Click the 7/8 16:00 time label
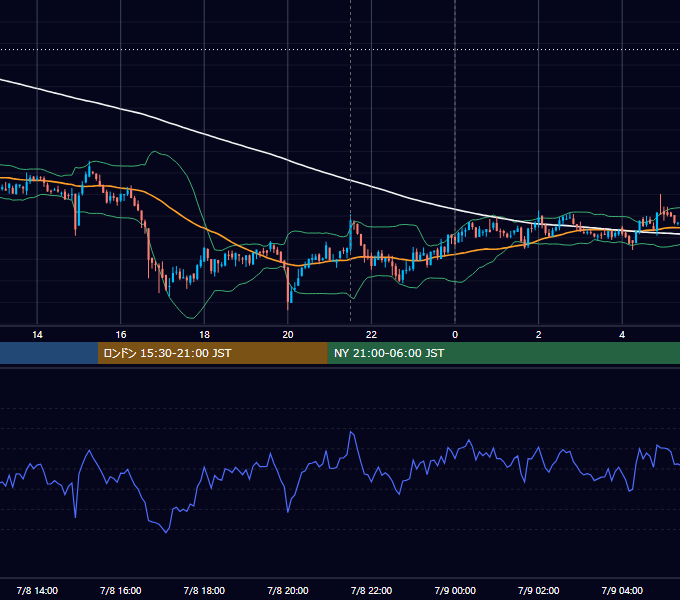The width and height of the screenshot is (680, 600). [121, 590]
